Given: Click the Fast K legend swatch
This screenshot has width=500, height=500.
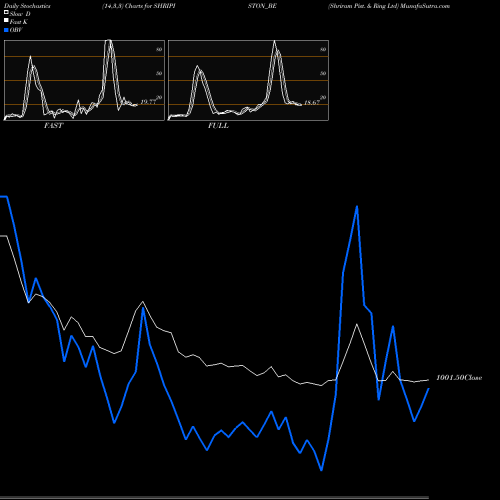Looking at the screenshot, I should point(6,21).
